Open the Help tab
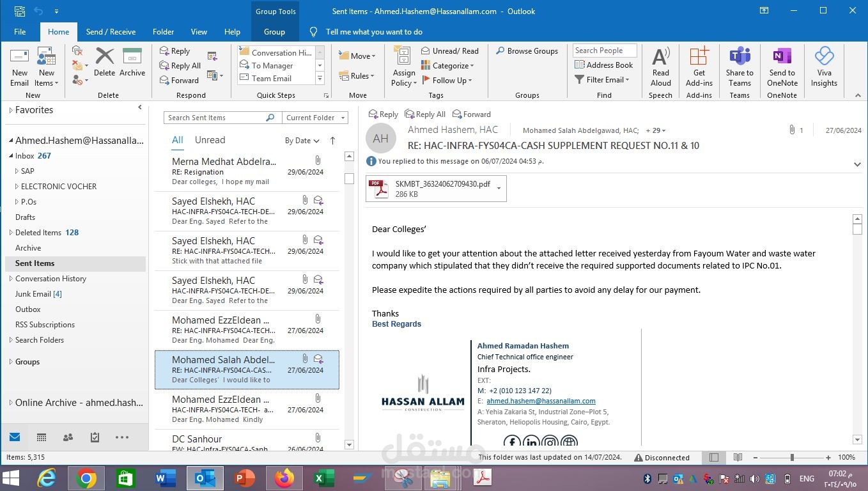Image resolution: width=868 pixels, height=491 pixels. click(x=232, y=32)
